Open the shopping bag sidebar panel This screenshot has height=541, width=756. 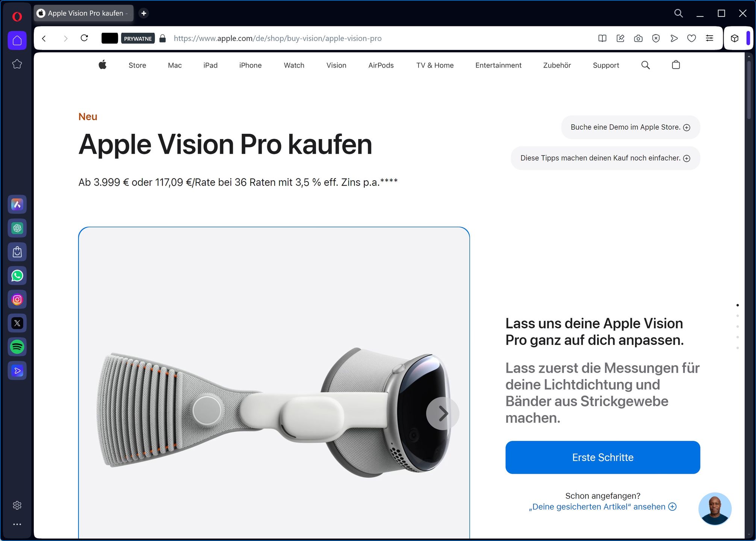pos(17,252)
